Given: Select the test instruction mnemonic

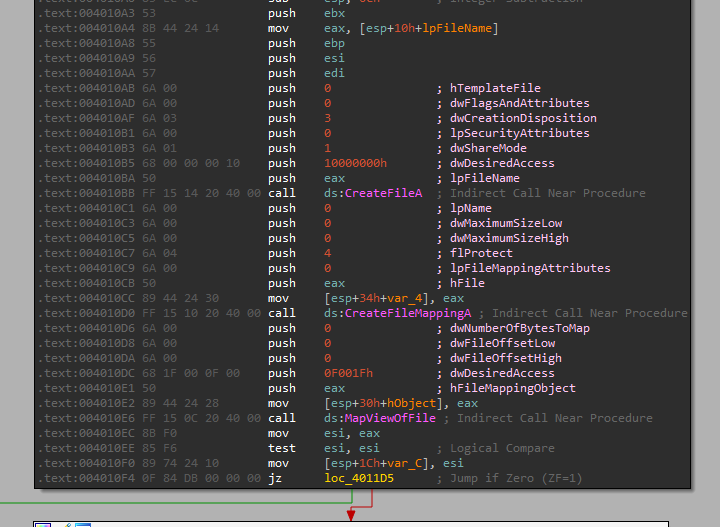Looking at the screenshot, I should (282, 448).
